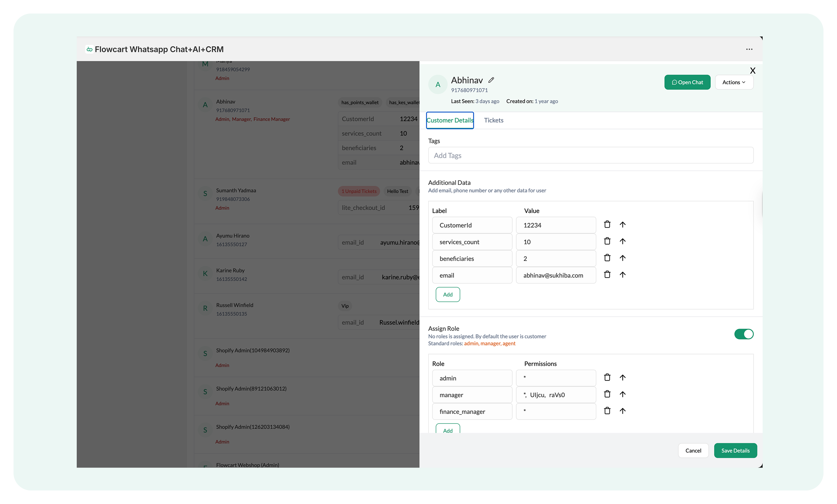
Task: Delete the finance_manager role row
Action: [x=607, y=411]
